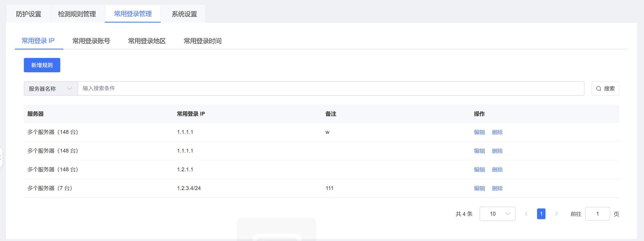Click the 多个服务器（7 台）cell

click(50, 188)
